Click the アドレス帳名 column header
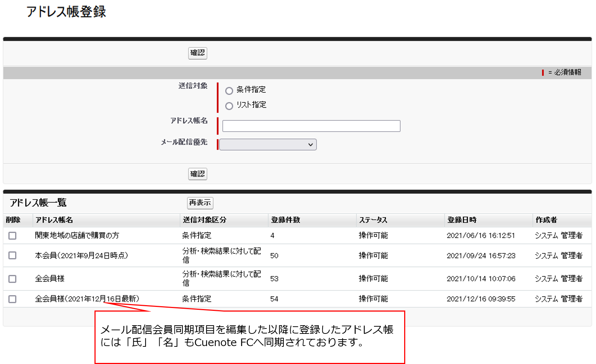596x364 pixels. 54,220
